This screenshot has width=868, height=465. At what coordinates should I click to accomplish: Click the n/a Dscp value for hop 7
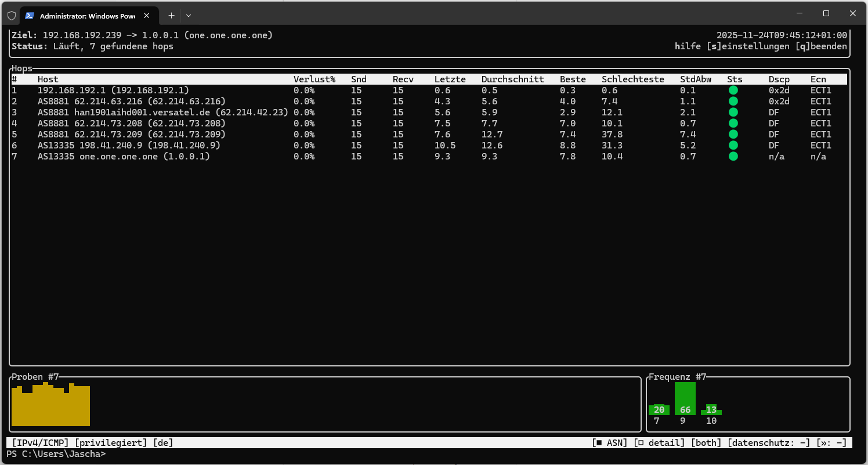[x=776, y=157]
